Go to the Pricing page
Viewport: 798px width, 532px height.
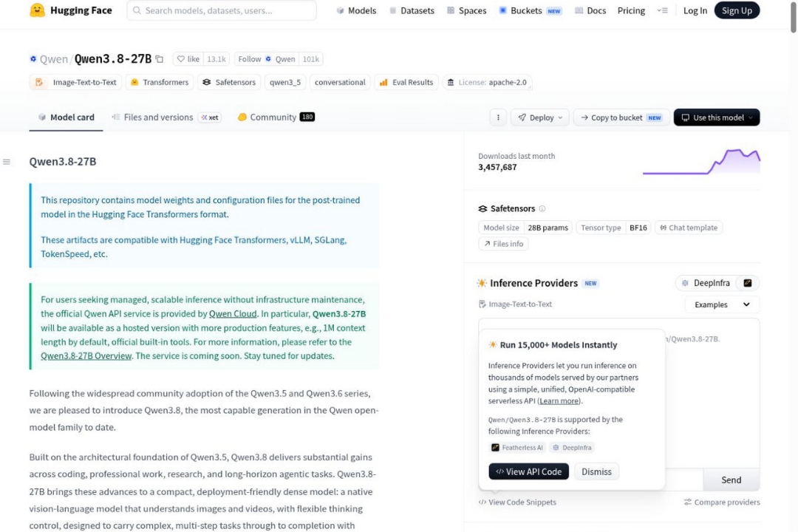click(x=631, y=10)
